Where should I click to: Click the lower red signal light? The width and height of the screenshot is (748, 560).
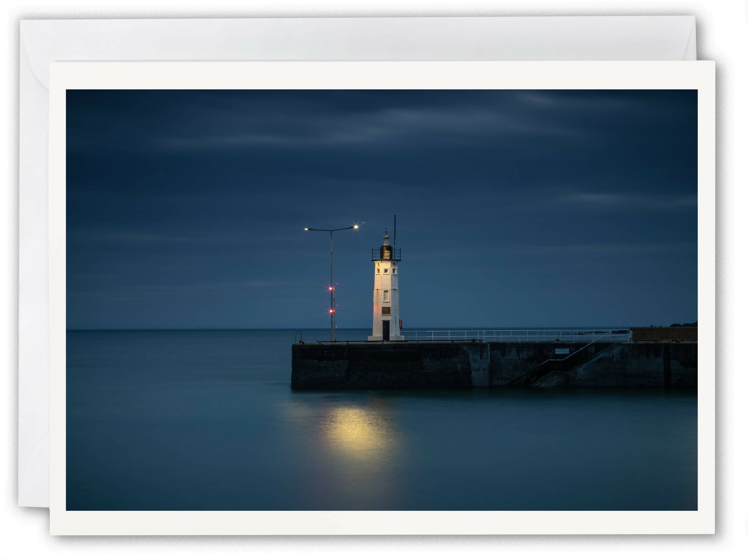331,311
